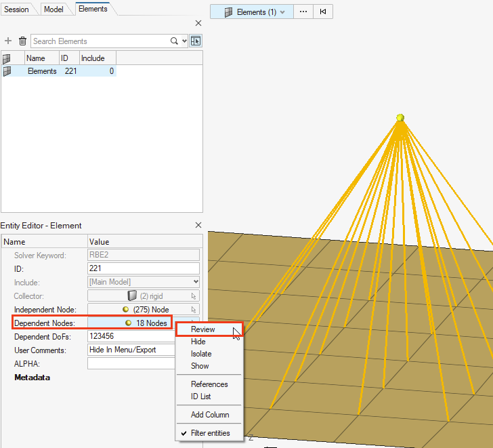
Task: Click the User Comments value field
Action: pyautogui.click(x=131, y=350)
